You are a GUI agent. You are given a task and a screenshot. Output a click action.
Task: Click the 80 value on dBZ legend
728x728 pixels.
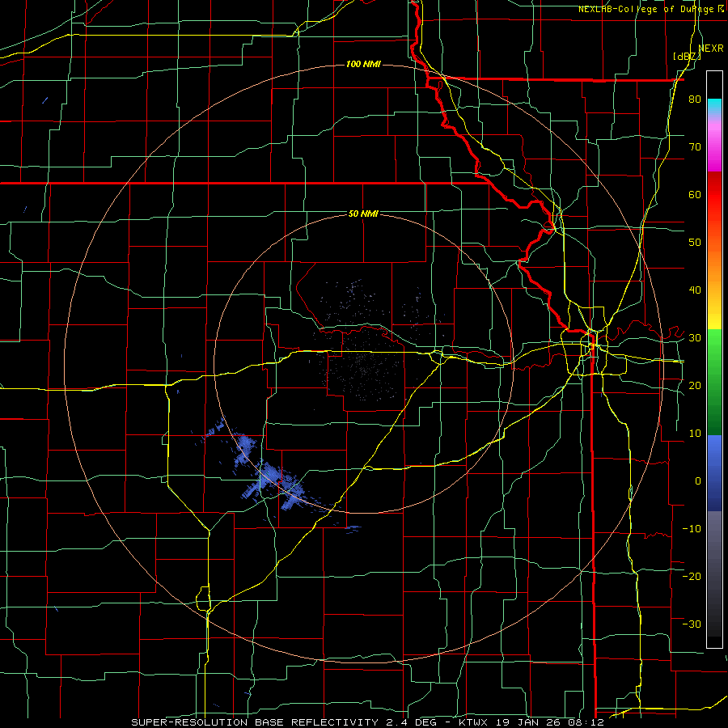coord(695,99)
